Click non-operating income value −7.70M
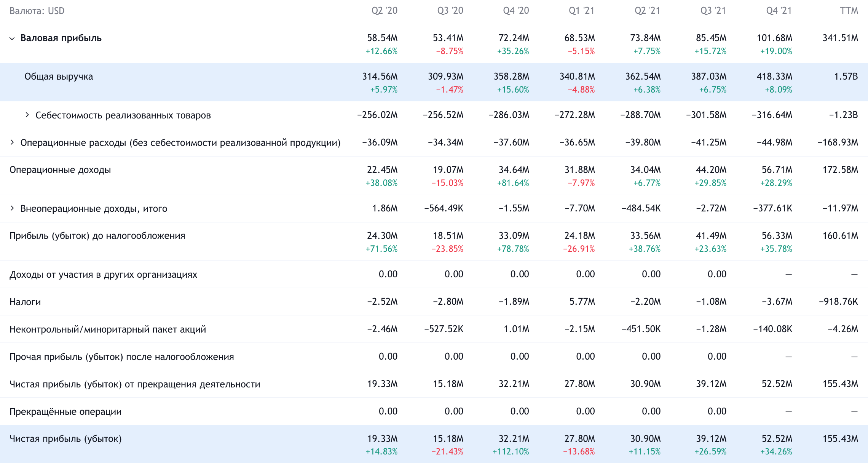 coord(579,208)
